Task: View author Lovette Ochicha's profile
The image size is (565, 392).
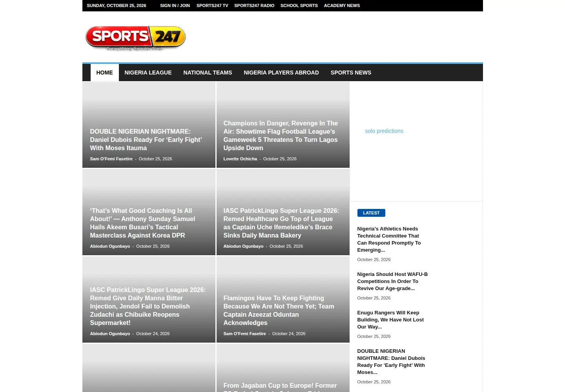Action: pos(240,159)
